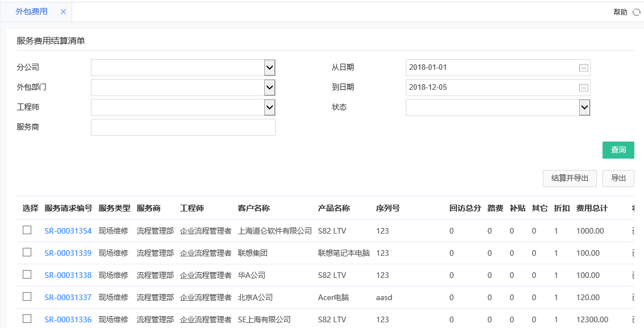Refresh the page using the refresh icon
The height and width of the screenshot is (328, 644).
tap(638, 11)
